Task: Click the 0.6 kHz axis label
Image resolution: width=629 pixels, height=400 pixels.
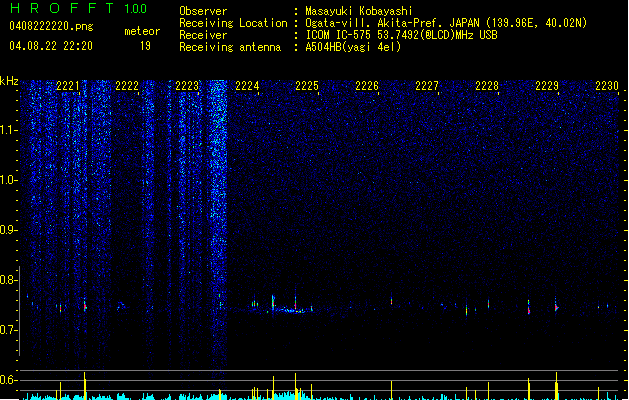Action: point(9,380)
